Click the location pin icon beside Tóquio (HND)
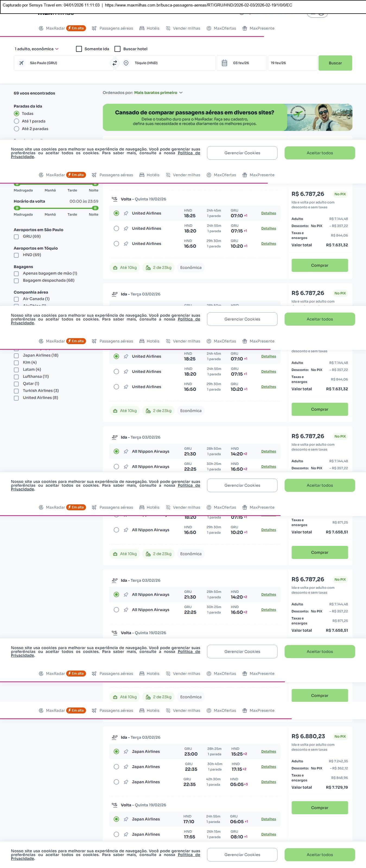This screenshot has width=366, height=868. (x=126, y=63)
